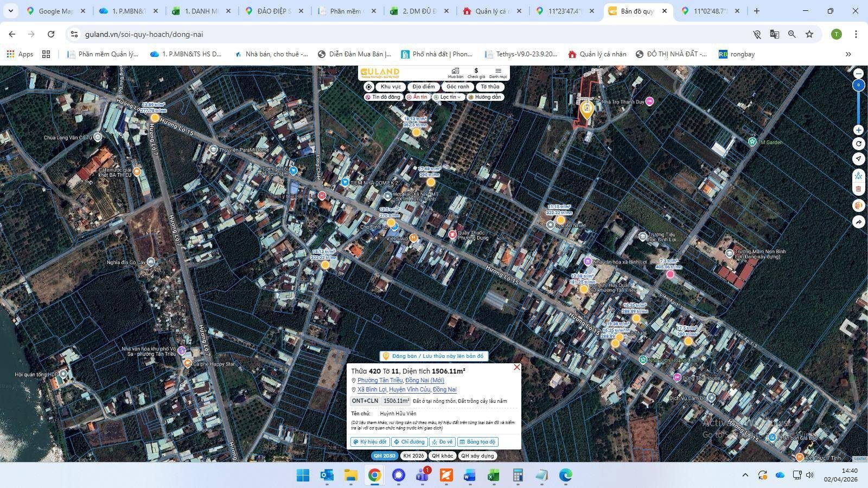This screenshot has width=868, height=488.
Task: Click the Nhà Trọ Thanh Duy marker
Action: (x=649, y=101)
